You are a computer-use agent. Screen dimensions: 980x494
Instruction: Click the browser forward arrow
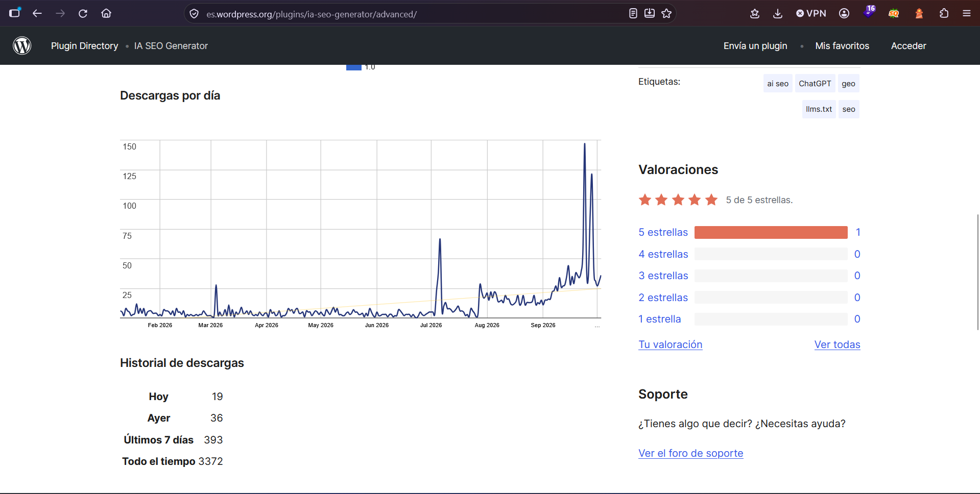60,13
